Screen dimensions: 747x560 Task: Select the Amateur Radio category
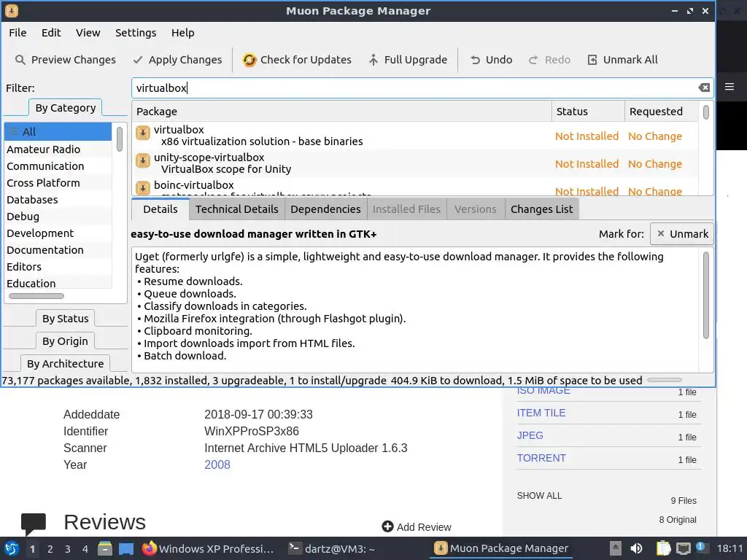point(58,149)
